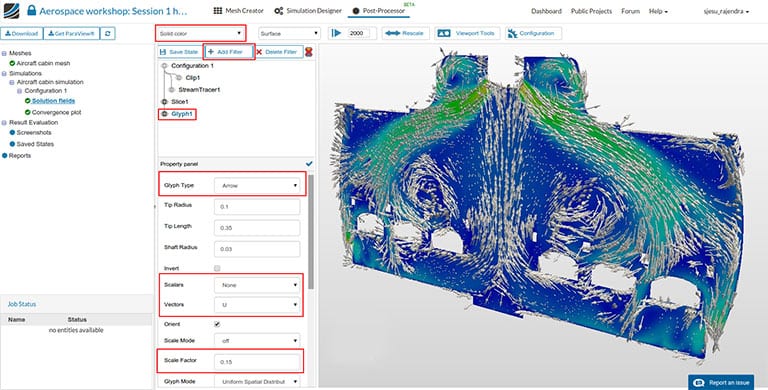Image resolution: width=768 pixels, height=390 pixels.
Task: Click the play icon before 2000
Action: click(336, 33)
